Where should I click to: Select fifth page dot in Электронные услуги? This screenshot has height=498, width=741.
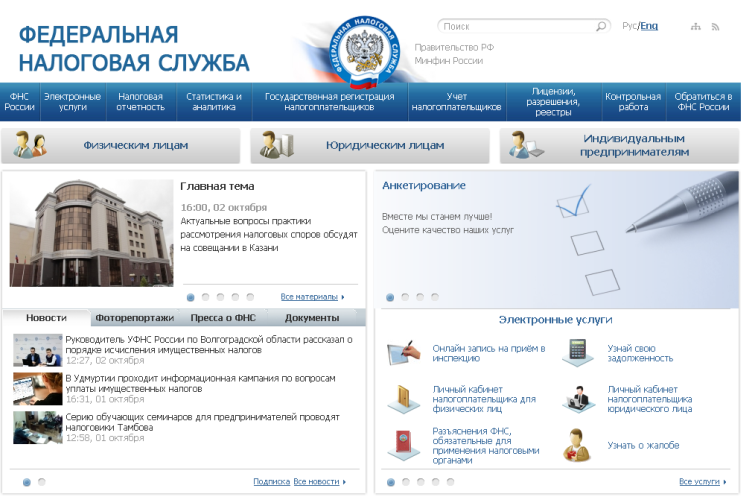(450, 482)
